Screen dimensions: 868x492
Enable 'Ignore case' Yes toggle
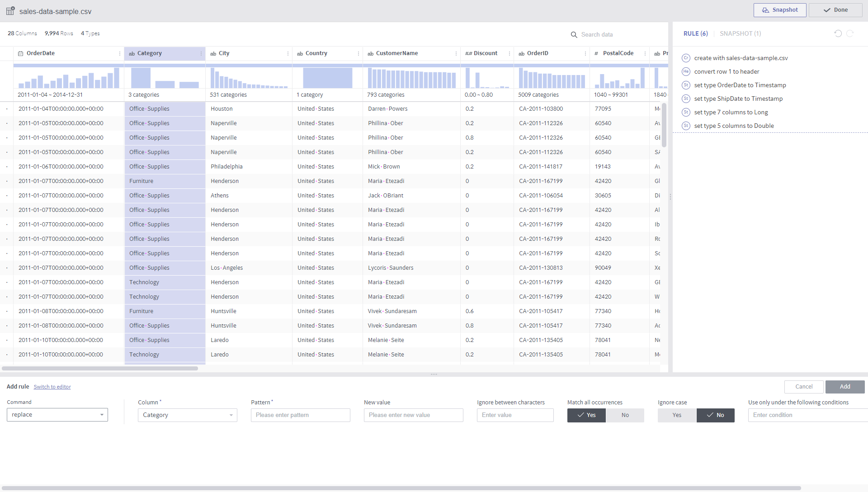tap(676, 415)
